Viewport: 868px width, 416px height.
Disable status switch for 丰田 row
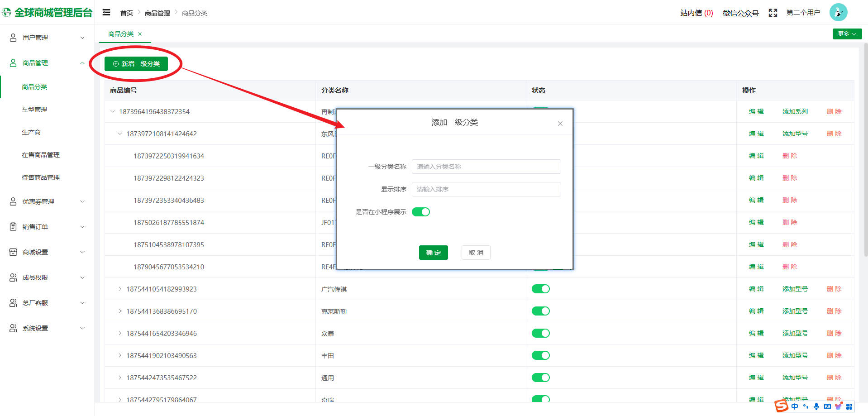point(540,355)
